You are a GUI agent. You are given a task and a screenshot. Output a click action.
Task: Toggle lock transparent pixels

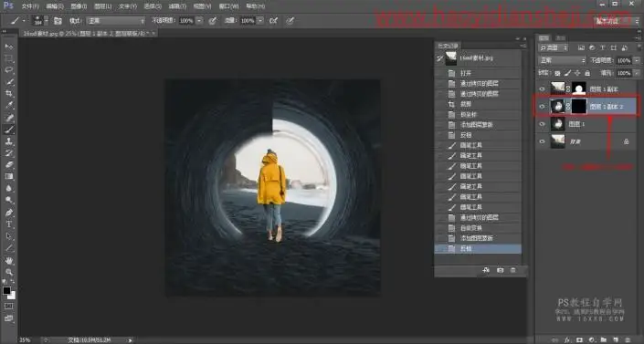(x=557, y=73)
